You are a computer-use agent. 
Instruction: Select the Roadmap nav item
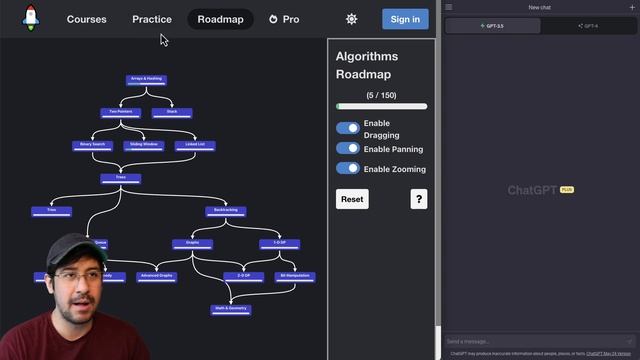coord(220,19)
